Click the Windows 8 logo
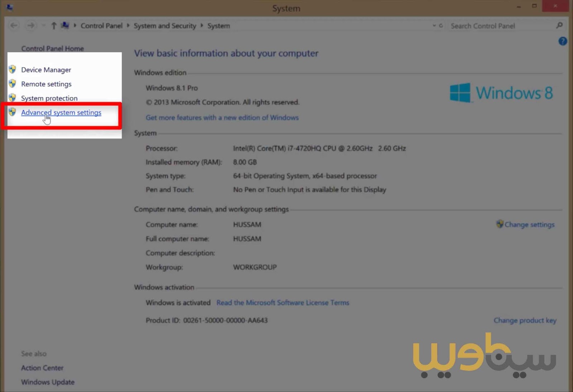The image size is (573, 392). (x=501, y=93)
